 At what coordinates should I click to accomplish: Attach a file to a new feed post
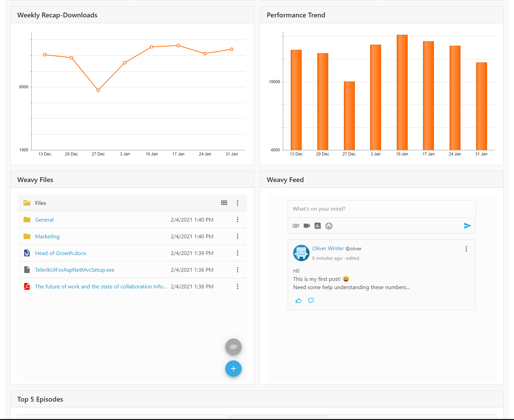(x=296, y=226)
